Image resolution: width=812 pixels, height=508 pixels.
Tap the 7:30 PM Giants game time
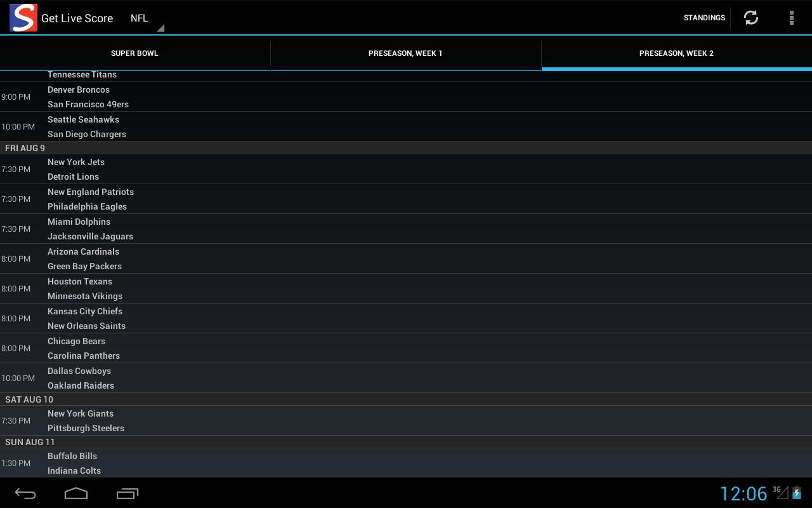[16, 421]
